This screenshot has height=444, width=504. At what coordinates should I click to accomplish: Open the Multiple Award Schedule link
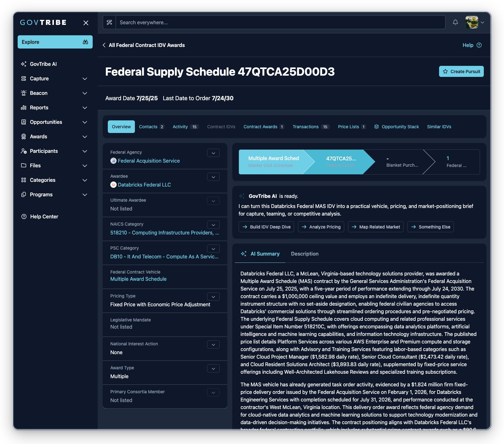(138, 279)
